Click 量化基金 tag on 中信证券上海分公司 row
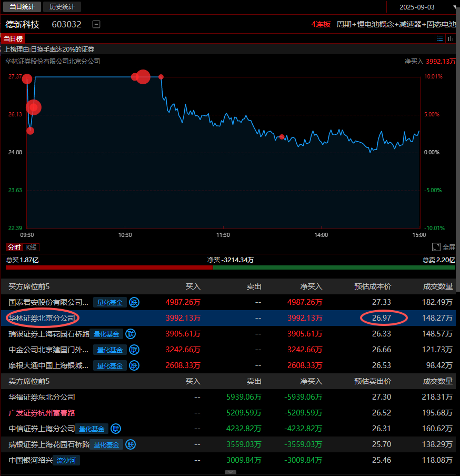Screen dimensions: 460x476 point(92,429)
